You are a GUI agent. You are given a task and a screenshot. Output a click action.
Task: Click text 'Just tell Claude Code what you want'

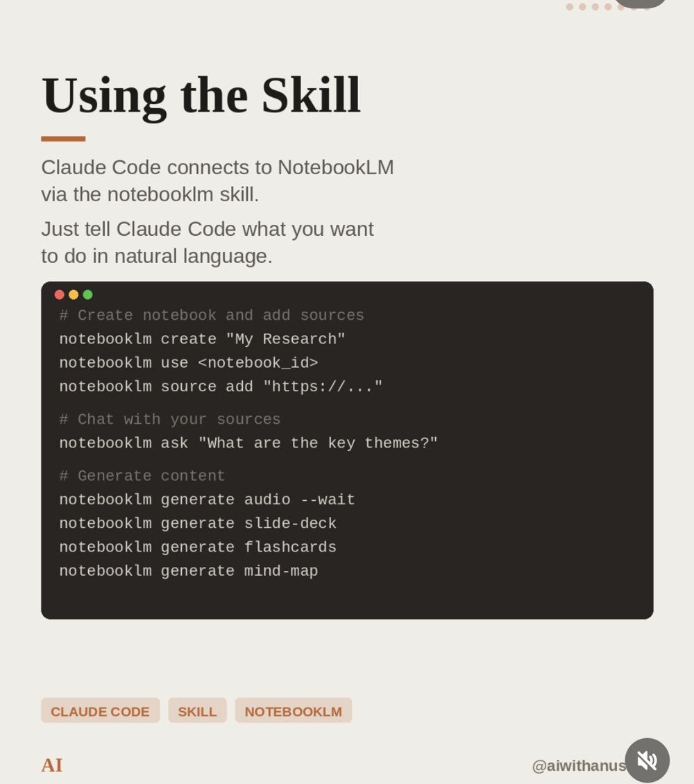(208, 230)
